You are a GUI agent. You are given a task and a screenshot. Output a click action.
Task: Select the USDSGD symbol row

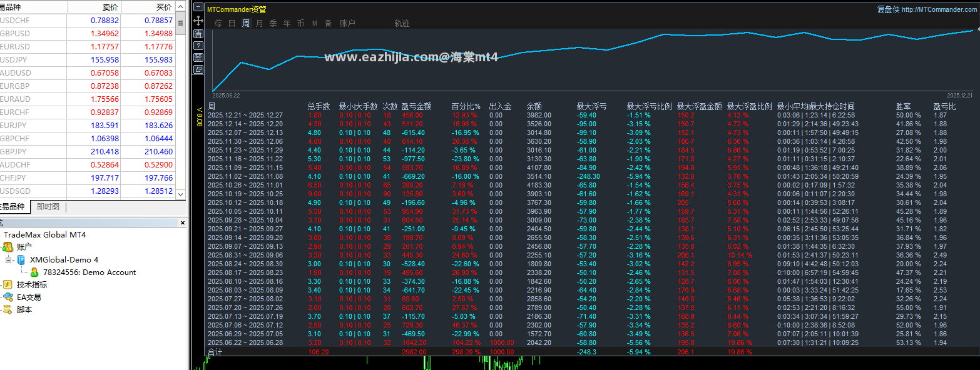point(88,191)
